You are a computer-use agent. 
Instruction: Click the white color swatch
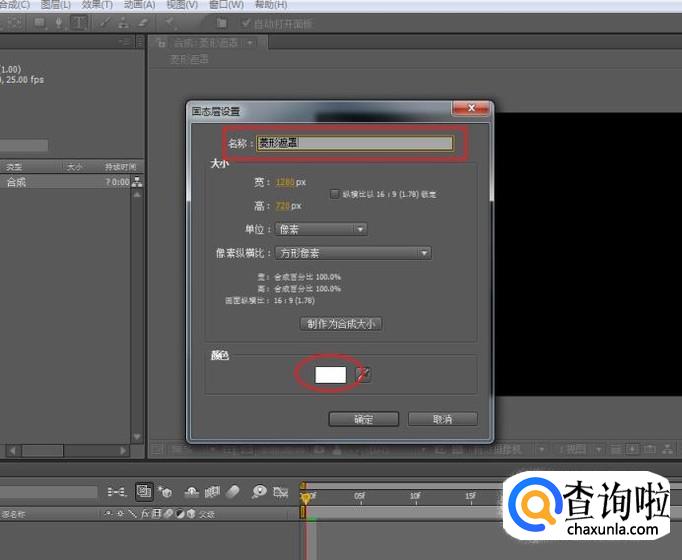point(330,374)
